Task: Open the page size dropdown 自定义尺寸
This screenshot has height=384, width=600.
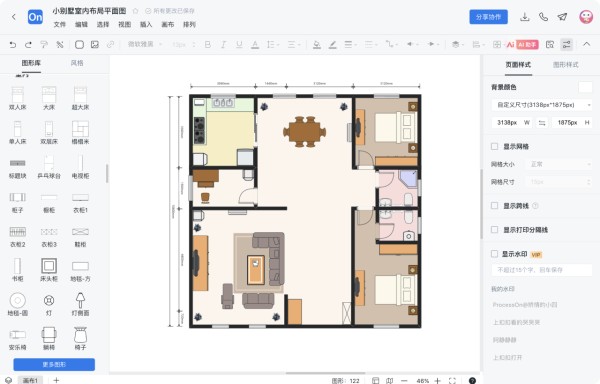Action: pyautogui.click(x=541, y=105)
